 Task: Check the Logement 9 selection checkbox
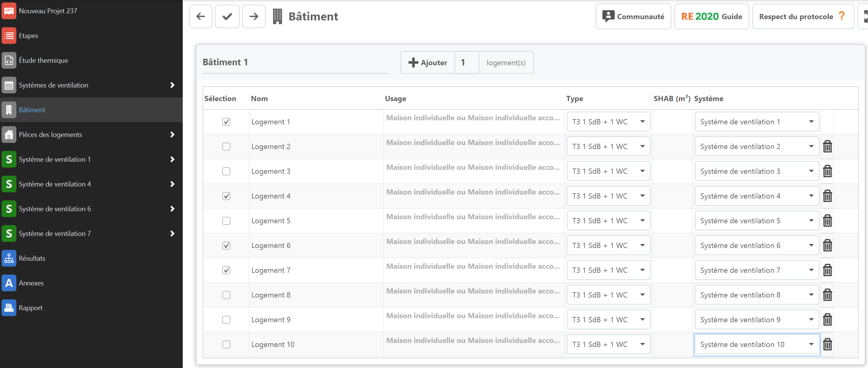click(x=226, y=319)
